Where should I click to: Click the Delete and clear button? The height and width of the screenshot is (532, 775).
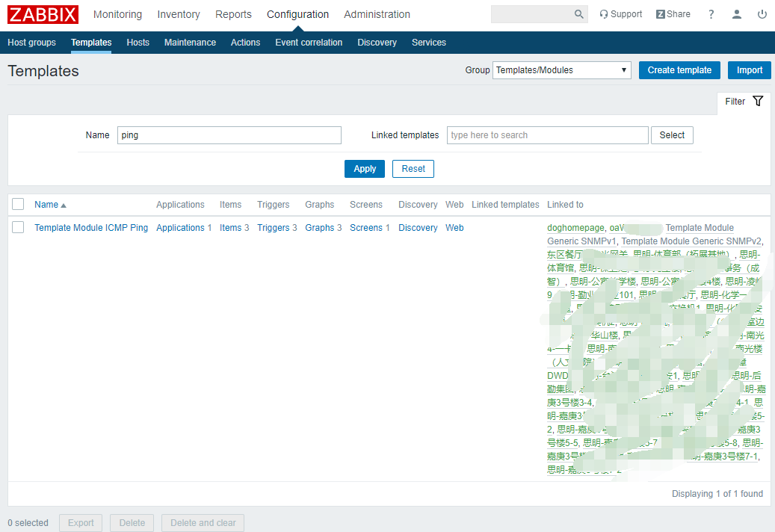tap(203, 523)
